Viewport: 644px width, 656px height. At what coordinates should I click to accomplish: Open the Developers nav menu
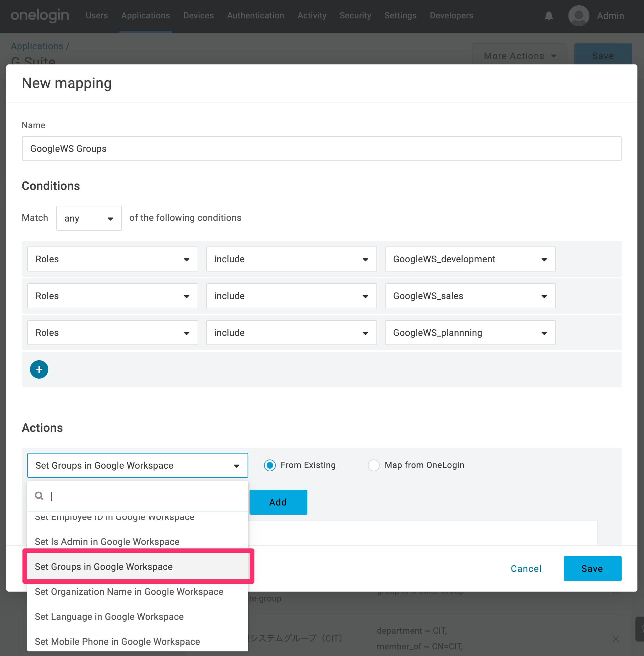(x=451, y=15)
